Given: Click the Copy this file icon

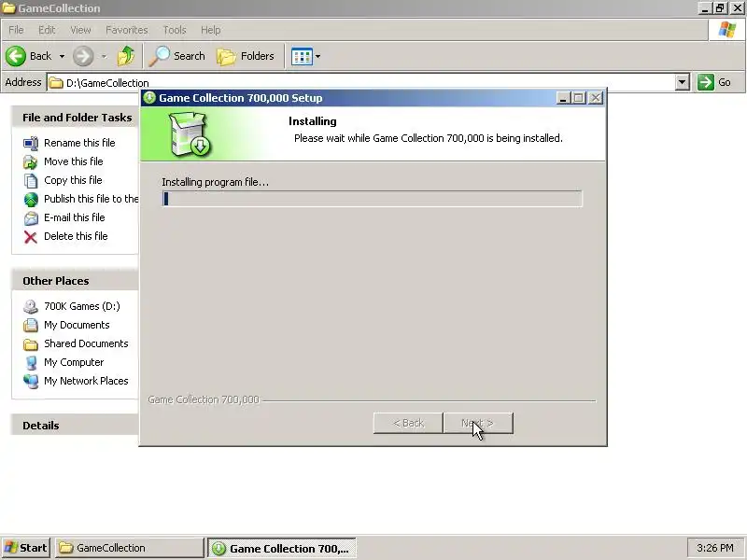Looking at the screenshot, I should coord(31,180).
